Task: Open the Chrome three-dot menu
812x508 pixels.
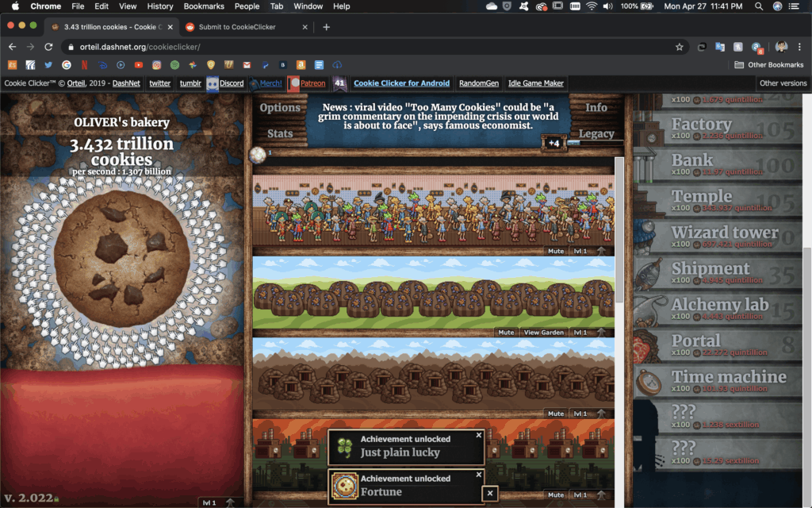Action: click(x=799, y=47)
